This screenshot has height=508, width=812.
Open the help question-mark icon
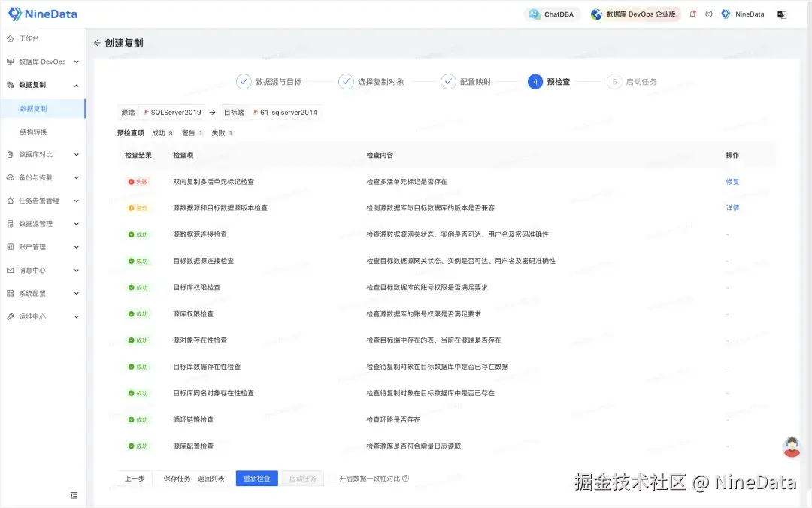click(707, 14)
